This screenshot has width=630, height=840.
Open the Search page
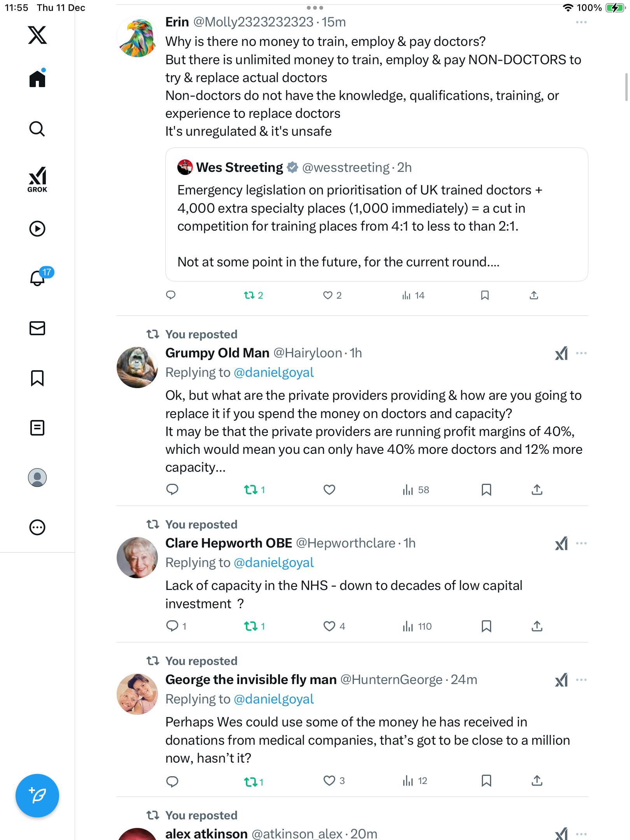pyautogui.click(x=37, y=129)
